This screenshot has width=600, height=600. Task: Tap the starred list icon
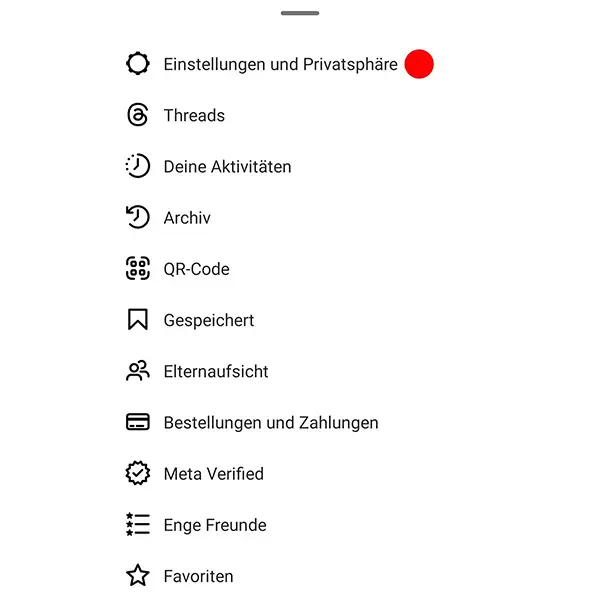pyautogui.click(x=138, y=525)
